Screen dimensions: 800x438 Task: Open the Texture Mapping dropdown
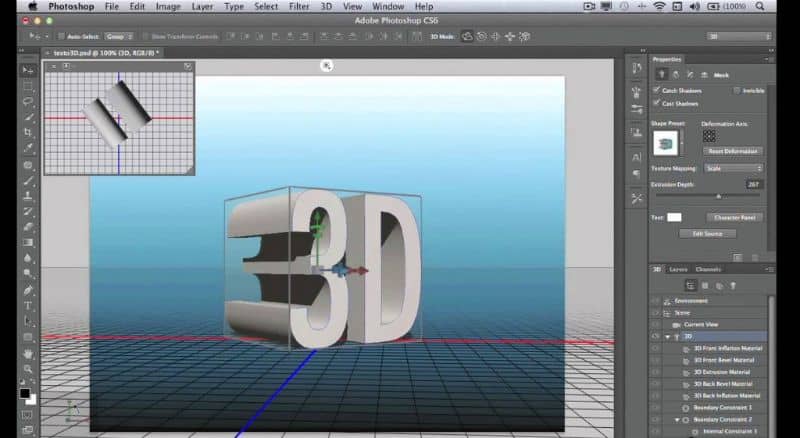click(x=733, y=168)
